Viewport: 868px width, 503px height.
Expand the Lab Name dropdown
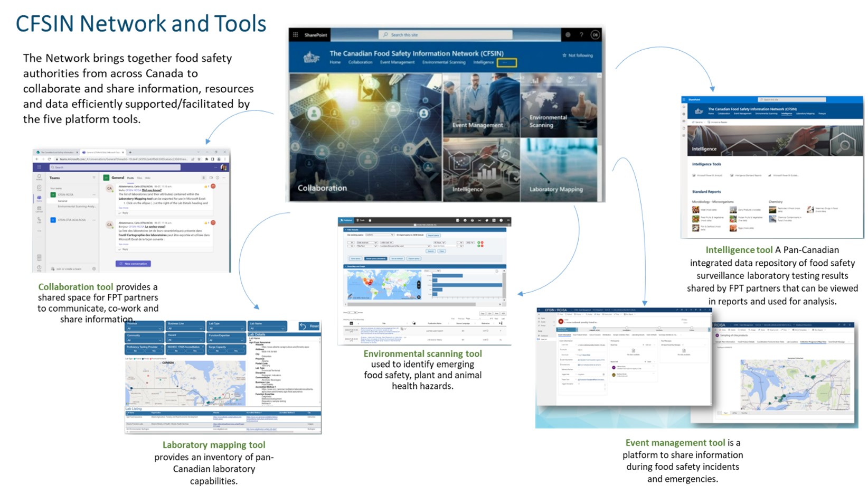tap(268, 329)
